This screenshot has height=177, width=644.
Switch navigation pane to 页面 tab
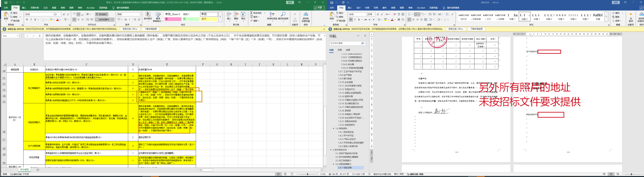coord(340,50)
